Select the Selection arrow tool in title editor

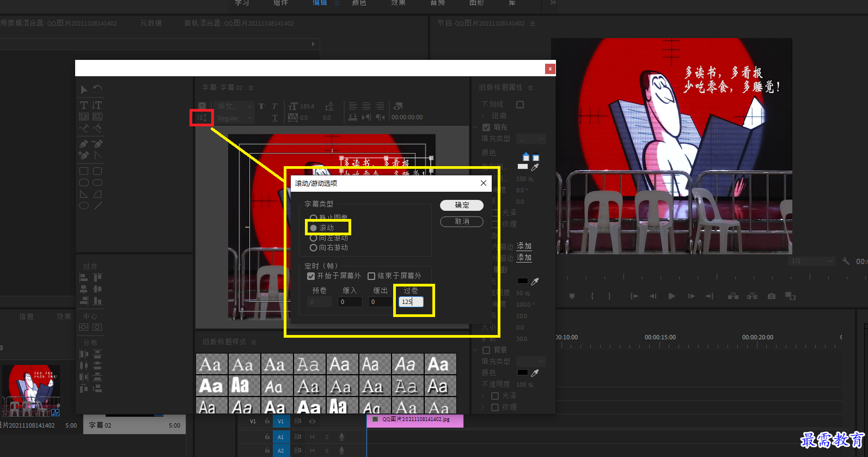[x=84, y=89]
